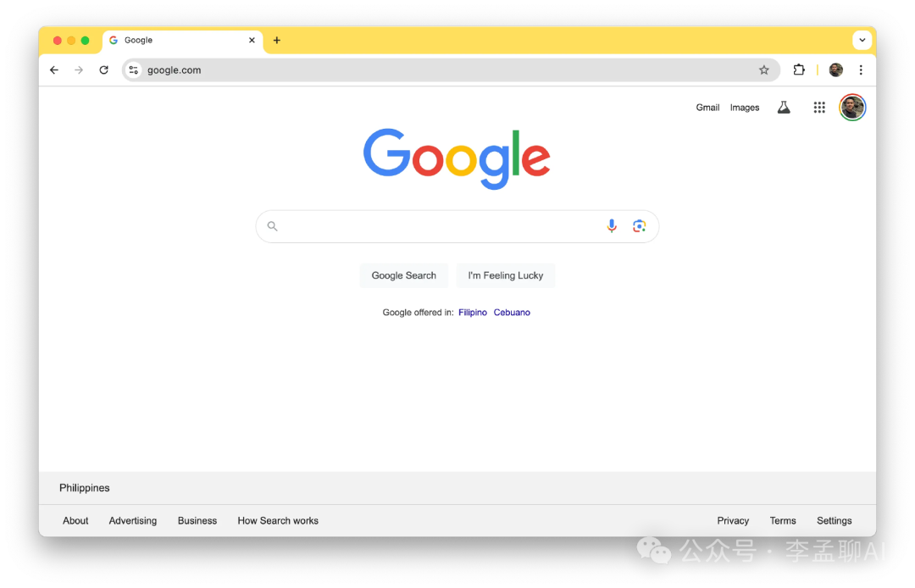Open Google Lens image search icon
Viewport: 915px width, 588px height.
[x=639, y=225]
